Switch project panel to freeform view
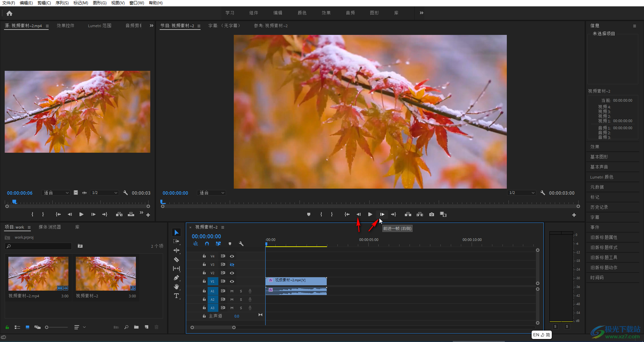Screen dimensions: 644x342 tap(38, 327)
